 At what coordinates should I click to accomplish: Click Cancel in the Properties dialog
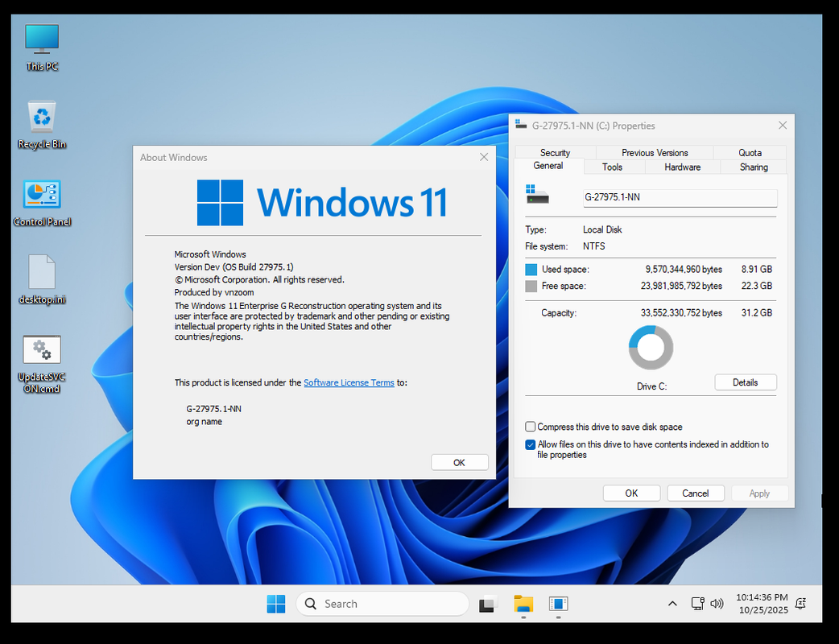click(695, 493)
